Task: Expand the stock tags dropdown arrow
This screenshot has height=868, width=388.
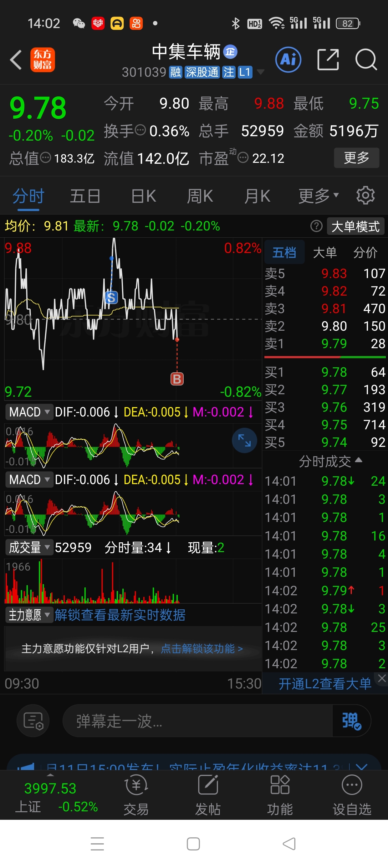Action: click(x=260, y=72)
